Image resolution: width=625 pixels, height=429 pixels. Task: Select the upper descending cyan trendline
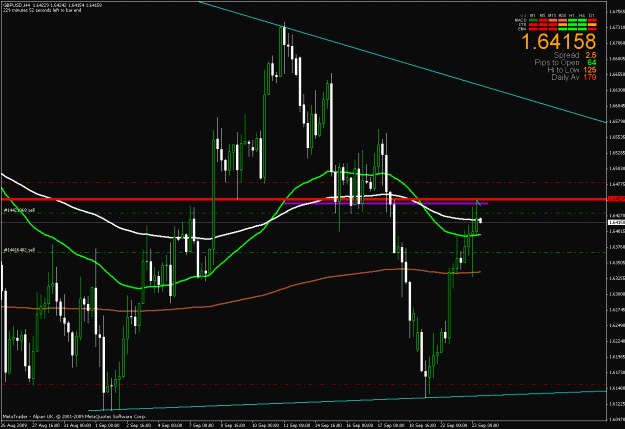[x=403, y=63]
